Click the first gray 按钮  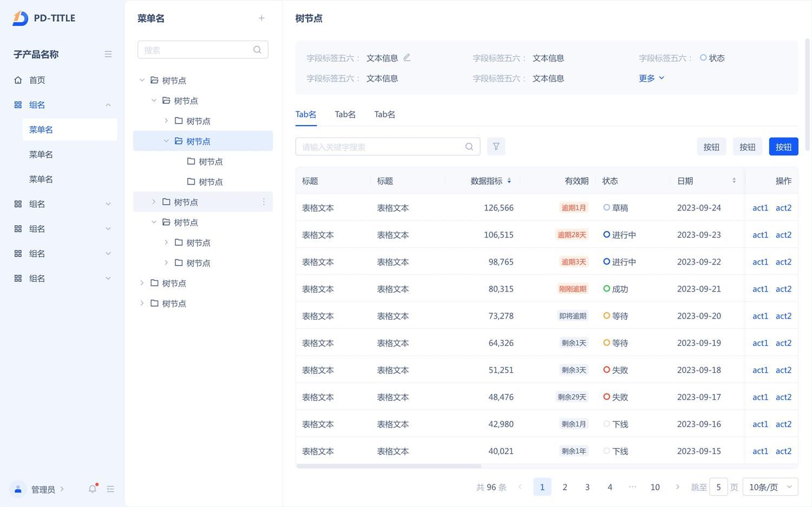click(711, 147)
